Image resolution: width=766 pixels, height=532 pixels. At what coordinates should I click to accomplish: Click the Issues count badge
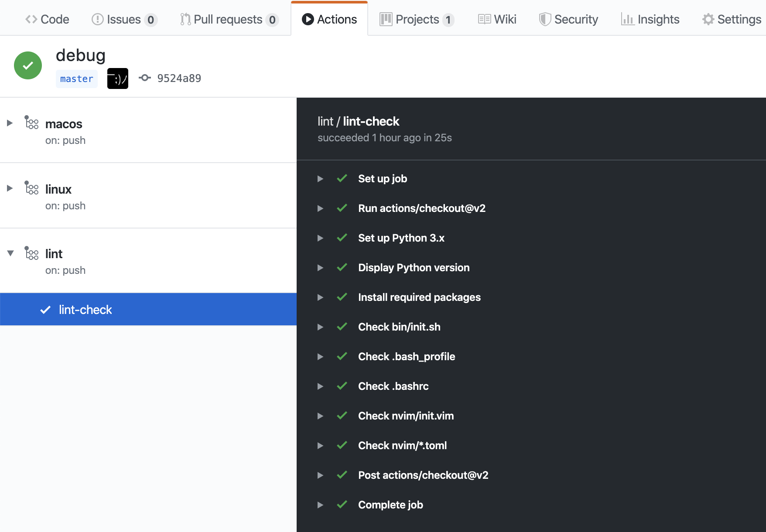click(150, 20)
